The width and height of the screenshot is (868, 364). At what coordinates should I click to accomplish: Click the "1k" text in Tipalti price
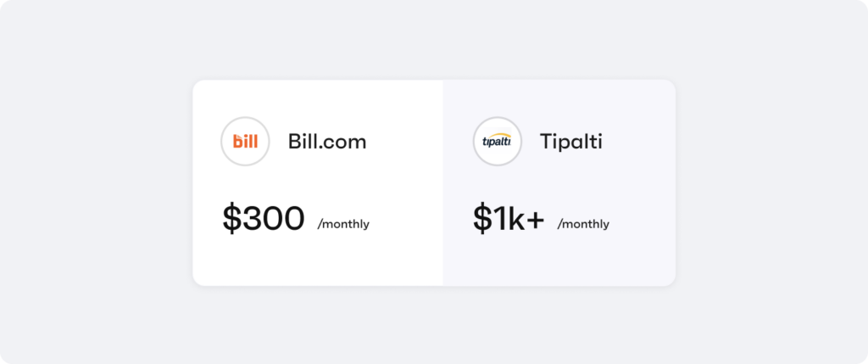509,218
